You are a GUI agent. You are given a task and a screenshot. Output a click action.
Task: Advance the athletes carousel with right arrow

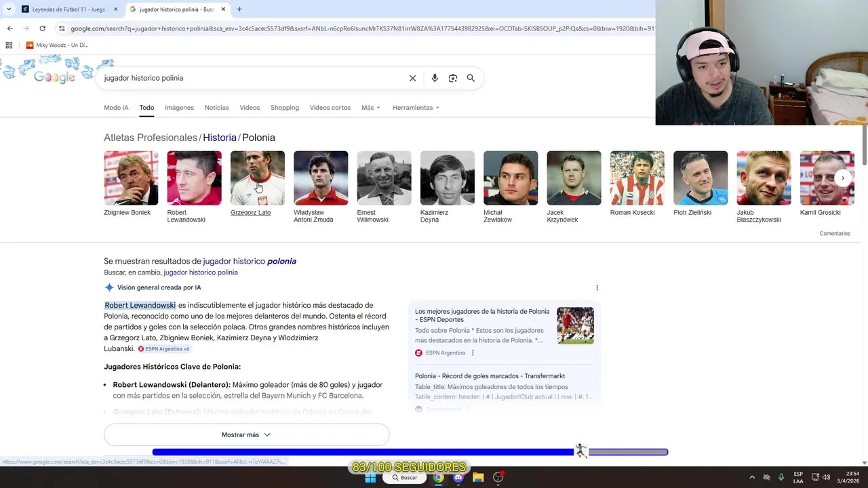pos(843,178)
